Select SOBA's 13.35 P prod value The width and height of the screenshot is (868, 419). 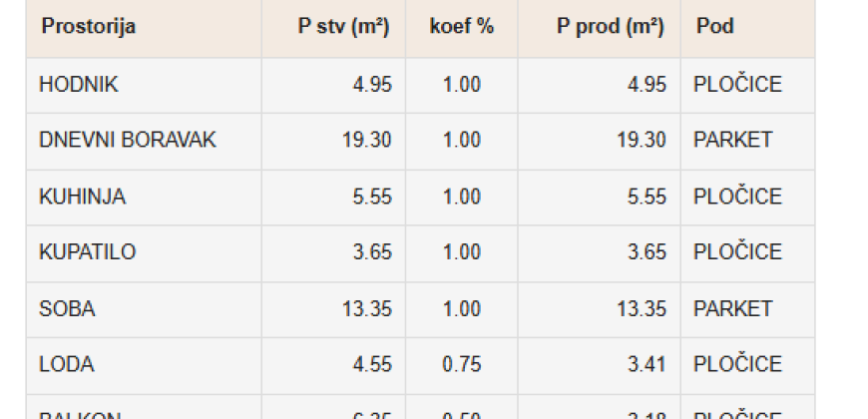tap(641, 309)
